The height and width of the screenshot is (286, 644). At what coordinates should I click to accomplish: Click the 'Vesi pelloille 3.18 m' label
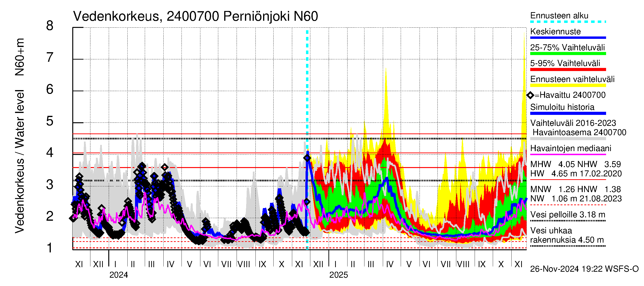coord(568,214)
